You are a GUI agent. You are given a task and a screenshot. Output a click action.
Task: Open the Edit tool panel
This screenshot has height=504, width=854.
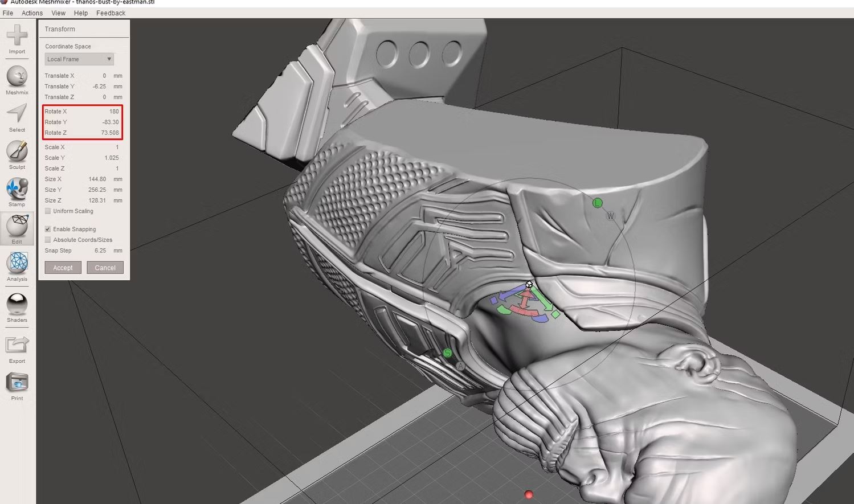tap(17, 226)
